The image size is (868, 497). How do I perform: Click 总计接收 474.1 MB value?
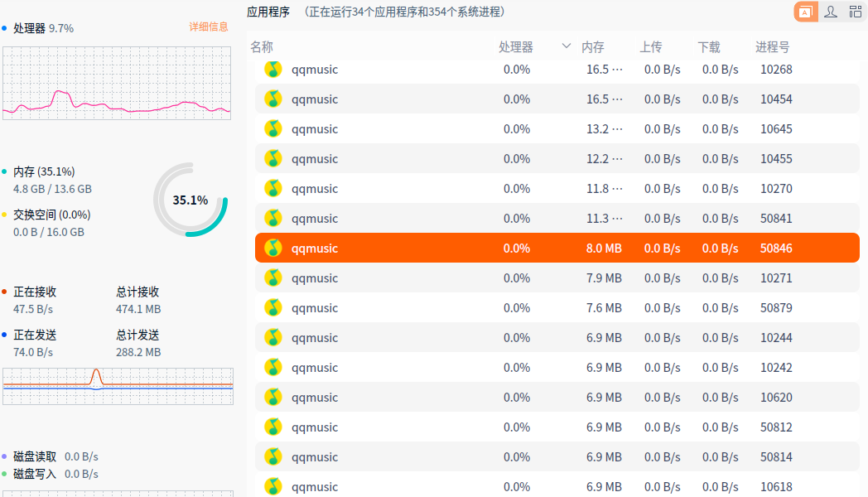pyautogui.click(x=138, y=309)
